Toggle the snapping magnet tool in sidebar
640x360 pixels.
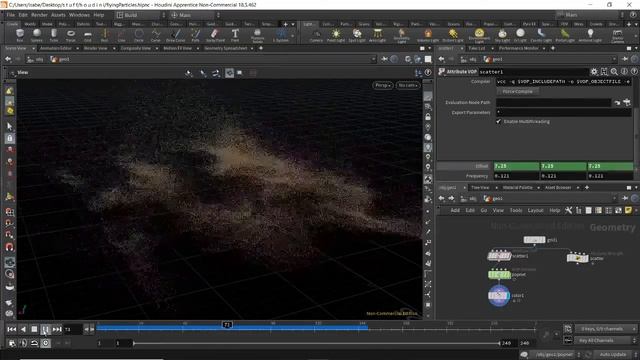coord(9,247)
